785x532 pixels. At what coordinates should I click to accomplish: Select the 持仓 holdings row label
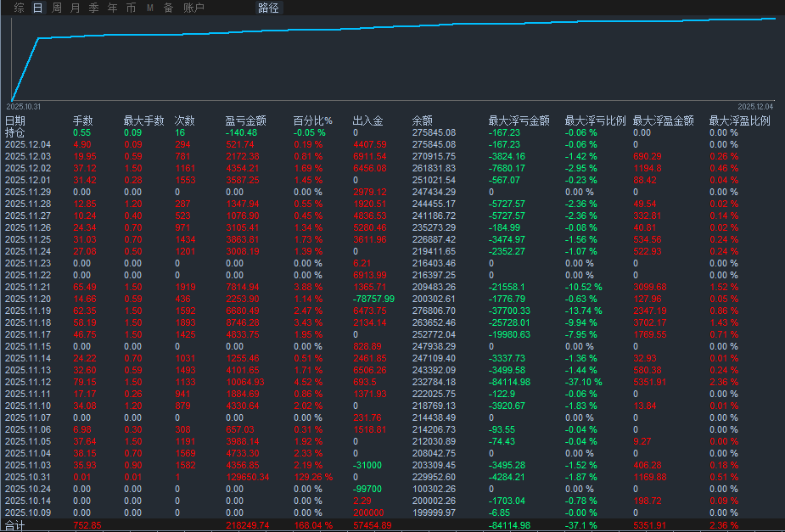(x=14, y=132)
